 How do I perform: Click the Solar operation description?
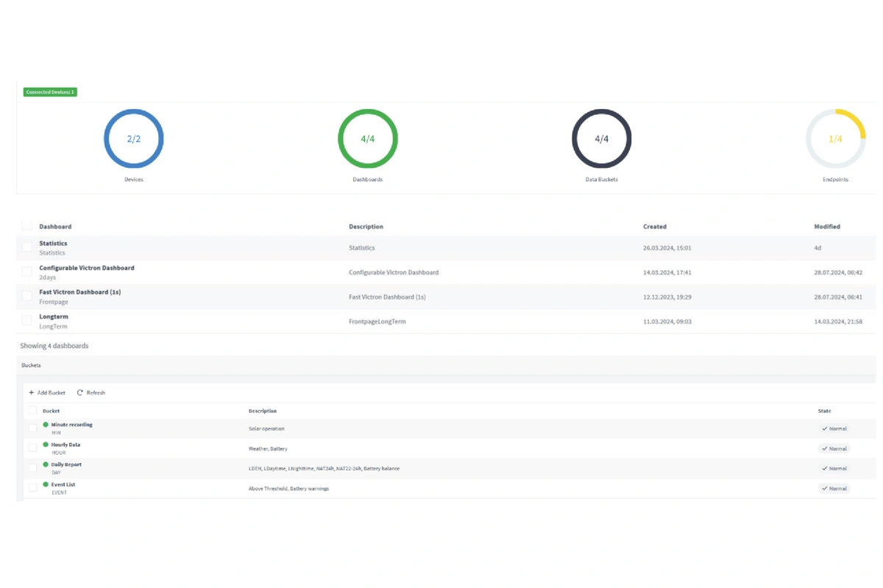point(266,428)
